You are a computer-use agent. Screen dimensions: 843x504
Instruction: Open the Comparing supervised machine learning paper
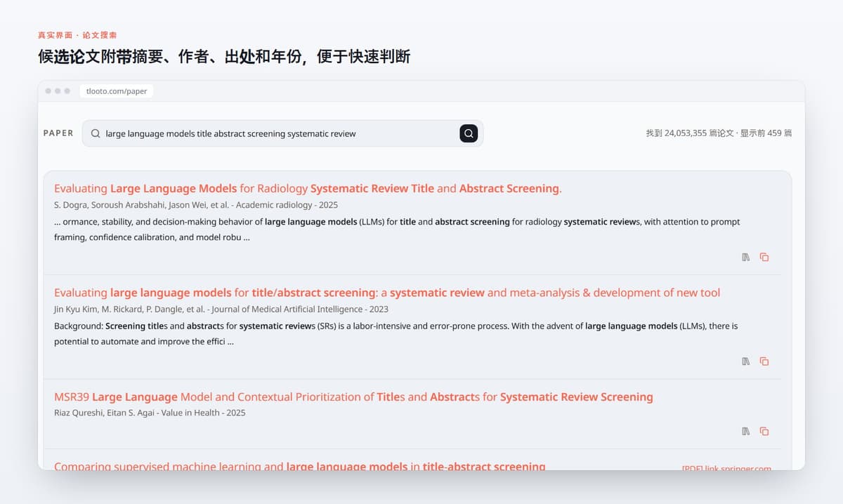(x=300, y=466)
